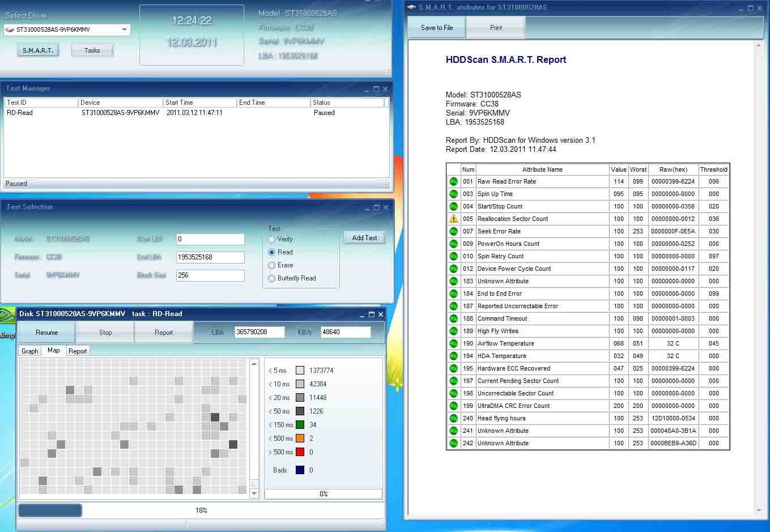Screen dimensions: 770x532
Task: Click the green status icon for Seek Error Rate
Action: coord(453,231)
